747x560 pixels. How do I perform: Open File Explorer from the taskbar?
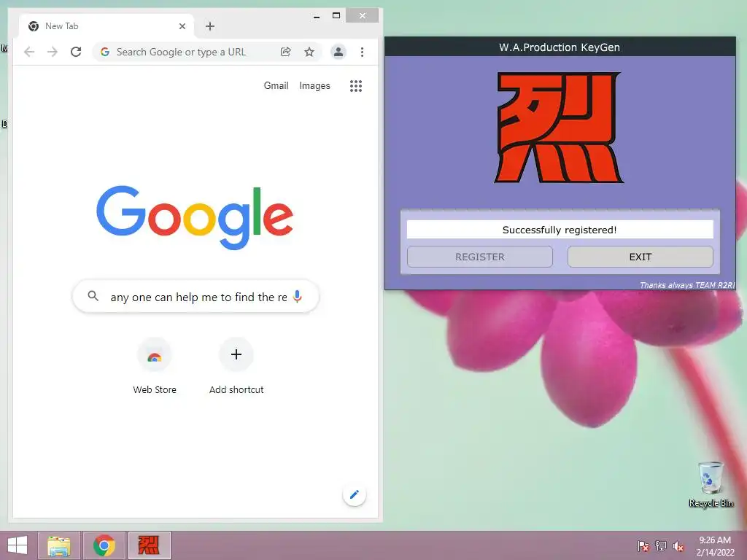click(x=59, y=545)
